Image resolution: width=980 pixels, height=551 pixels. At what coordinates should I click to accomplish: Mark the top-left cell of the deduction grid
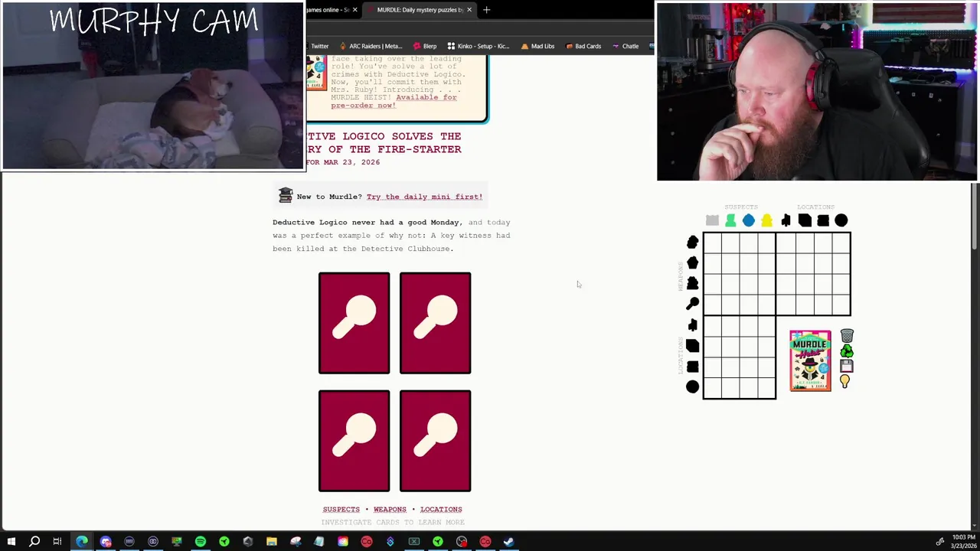click(x=712, y=243)
